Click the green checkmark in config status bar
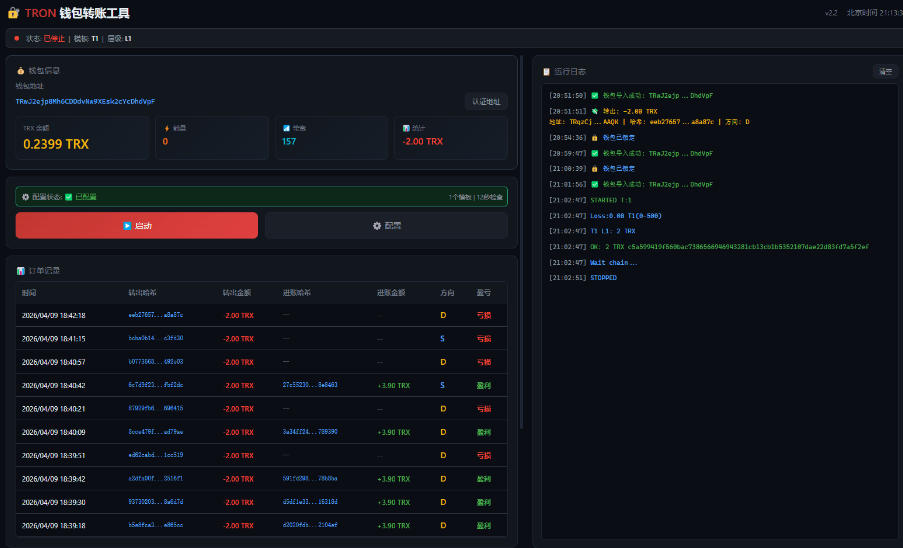Viewport: 903px width, 548px height. tap(69, 197)
